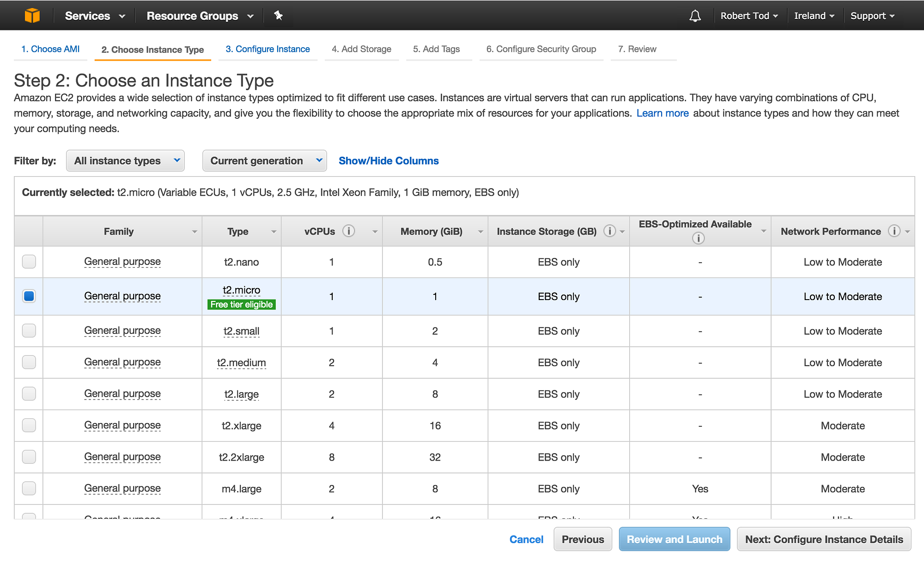The height and width of the screenshot is (565, 924).
Task: Uncheck the t2.micro instance checkbox
Action: pyautogui.click(x=29, y=296)
